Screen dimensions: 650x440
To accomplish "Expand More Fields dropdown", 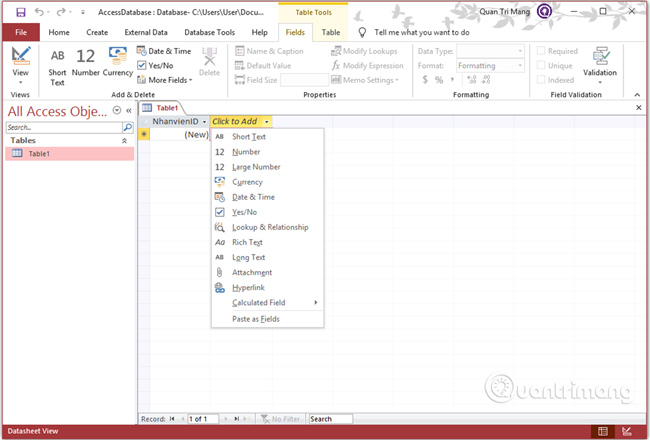I will [x=165, y=80].
